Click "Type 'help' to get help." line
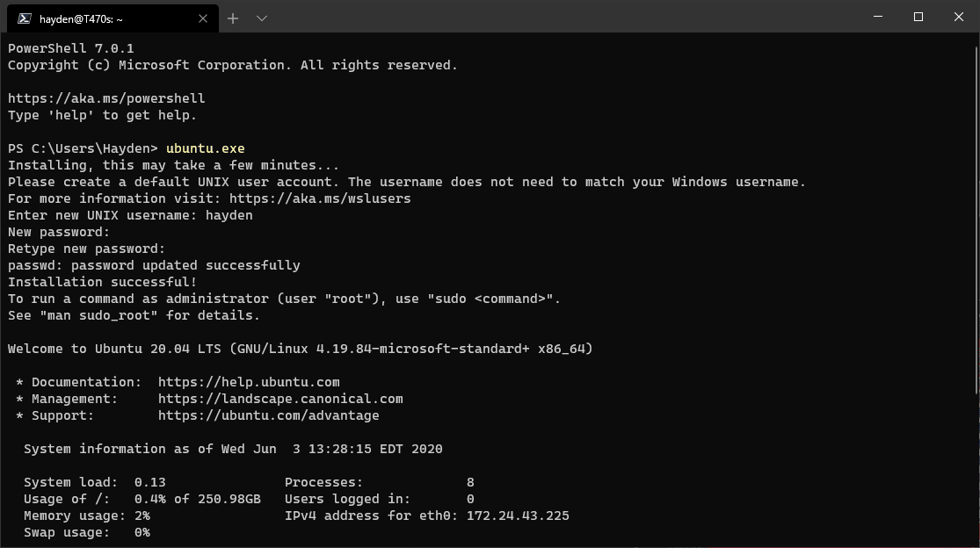This screenshot has height=548, width=980. [102, 115]
